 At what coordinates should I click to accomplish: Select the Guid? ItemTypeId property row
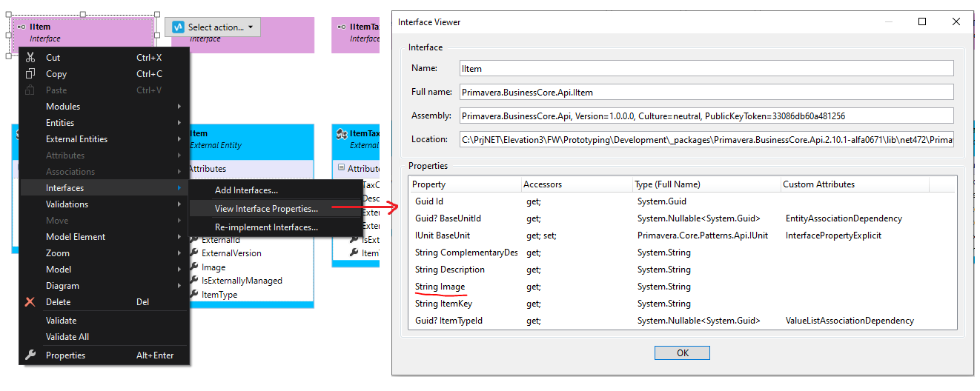(682, 321)
